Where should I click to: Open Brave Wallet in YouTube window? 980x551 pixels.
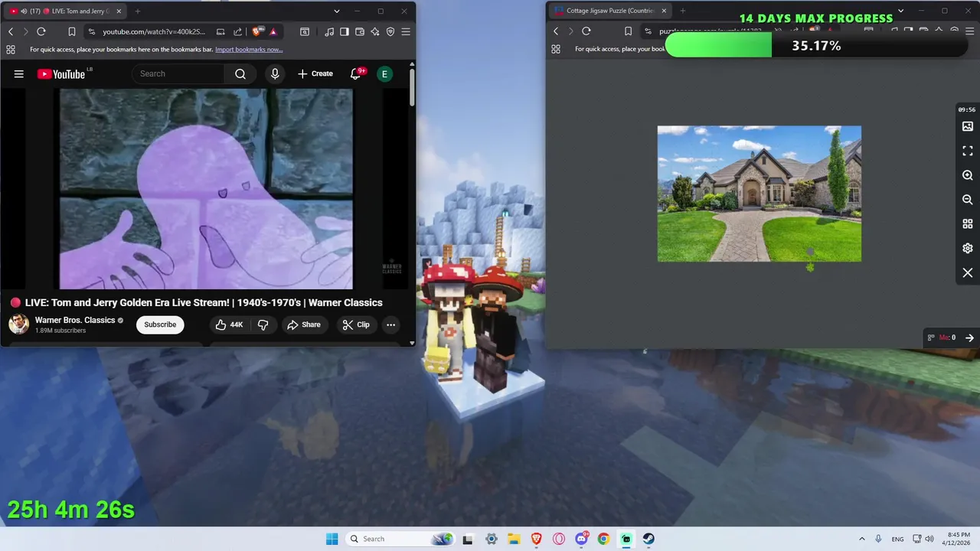[x=360, y=31]
